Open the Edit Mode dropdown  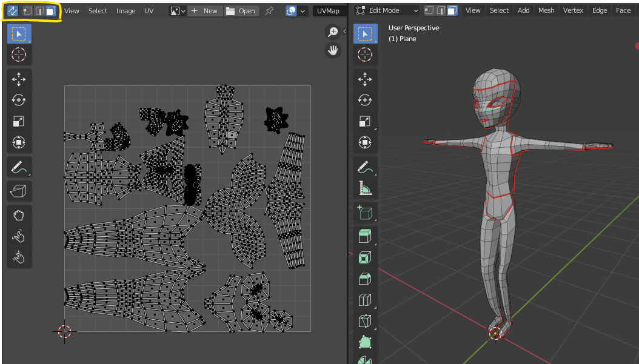point(387,10)
